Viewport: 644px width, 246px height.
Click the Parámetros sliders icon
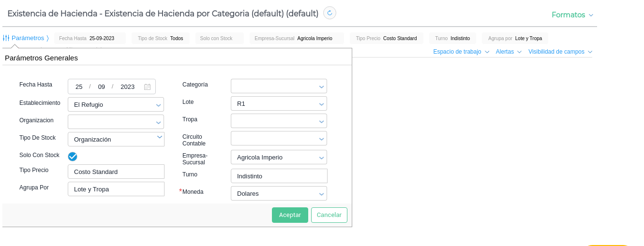pos(6,38)
